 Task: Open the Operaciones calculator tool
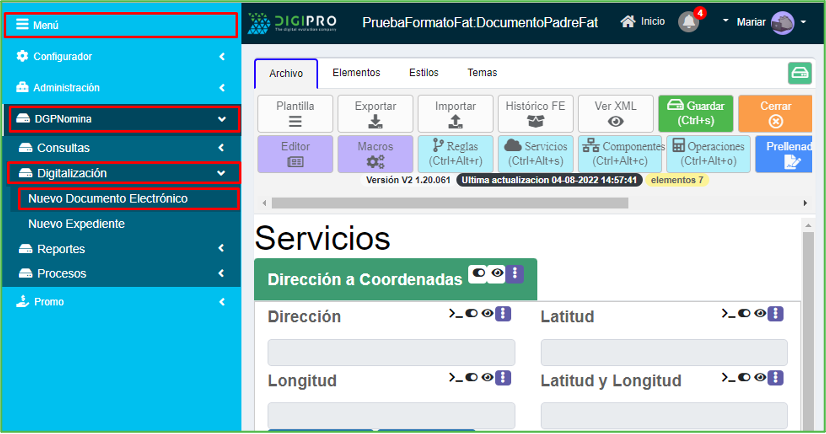coord(710,153)
